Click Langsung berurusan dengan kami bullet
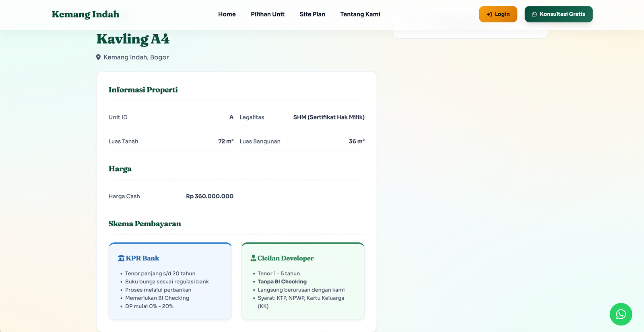Viewport: 644px width, 332px height. tap(301, 290)
